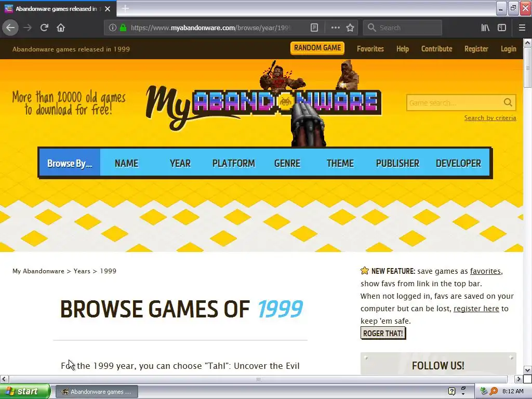Screen dimensions: 532x399
Task: Focus the Game search field
Action: (x=455, y=102)
